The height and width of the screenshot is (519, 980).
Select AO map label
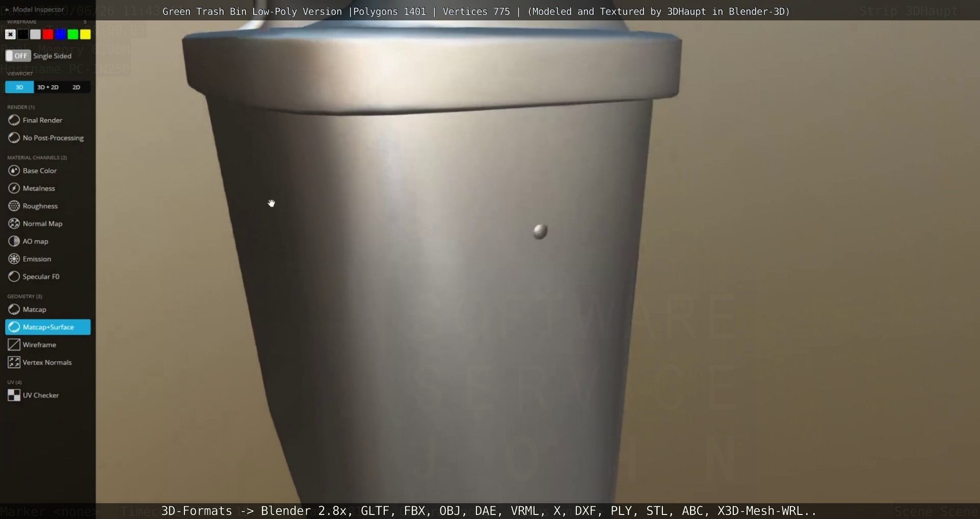(x=36, y=241)
